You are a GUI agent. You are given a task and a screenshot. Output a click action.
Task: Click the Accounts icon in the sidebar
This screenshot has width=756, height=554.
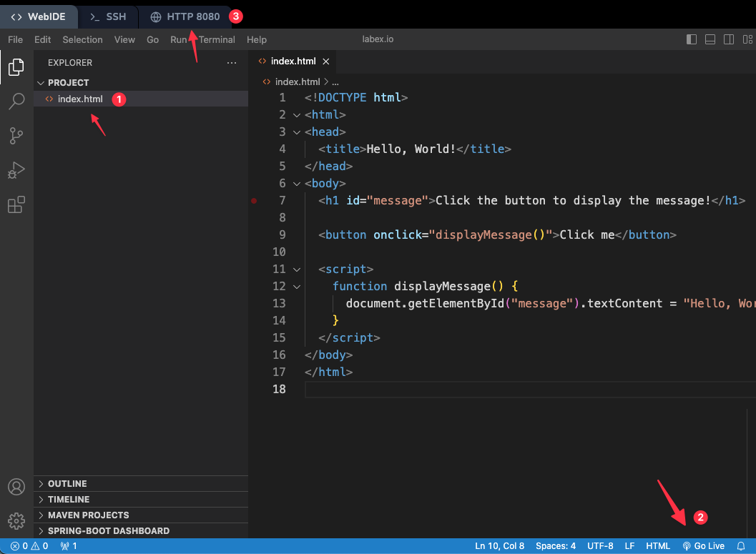pyautogui.click(x=16, y=487)
